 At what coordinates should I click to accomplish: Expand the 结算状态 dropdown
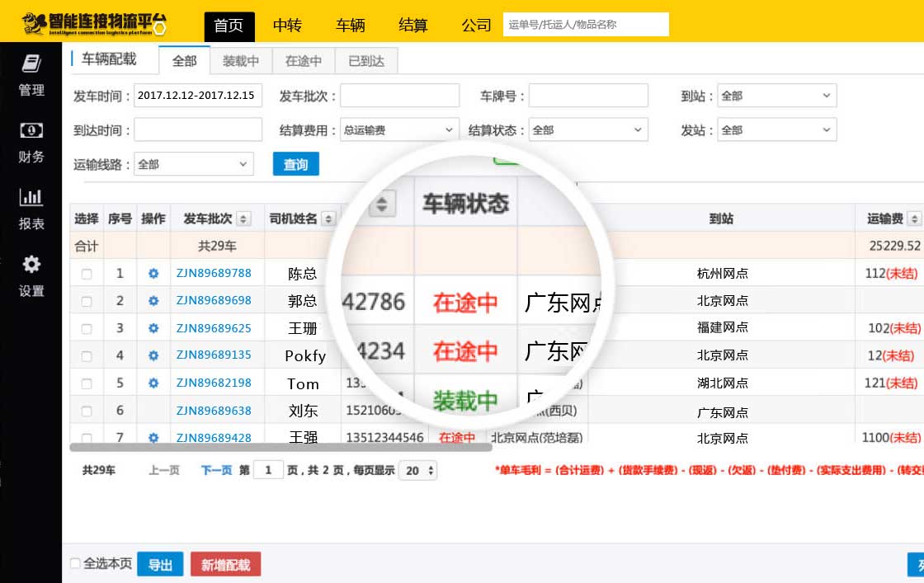pos(587,130)
